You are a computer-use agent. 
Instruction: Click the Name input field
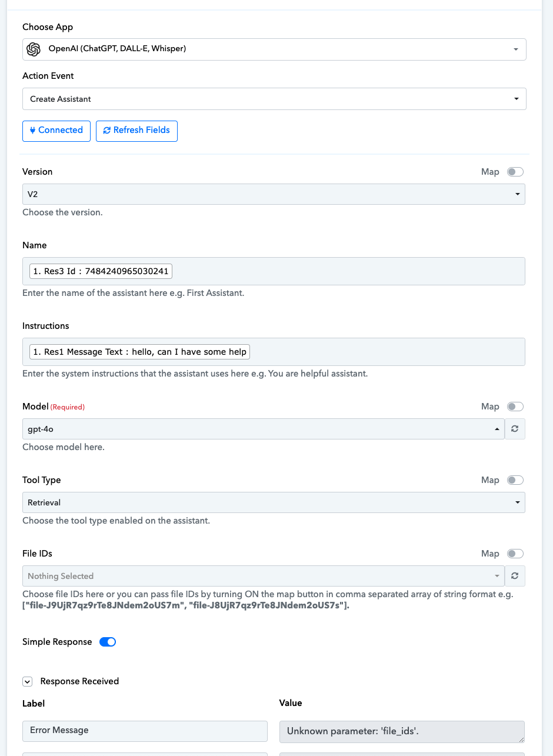tap(274, 271)
